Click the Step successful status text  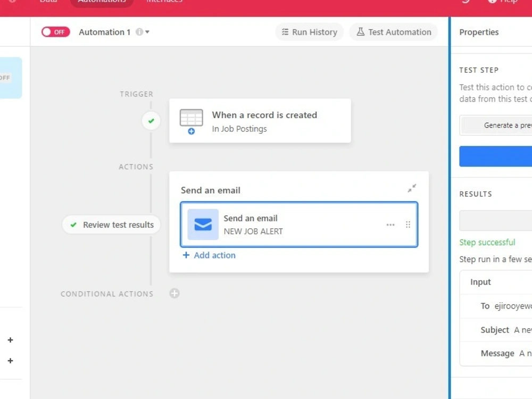[x=487, y=242]
